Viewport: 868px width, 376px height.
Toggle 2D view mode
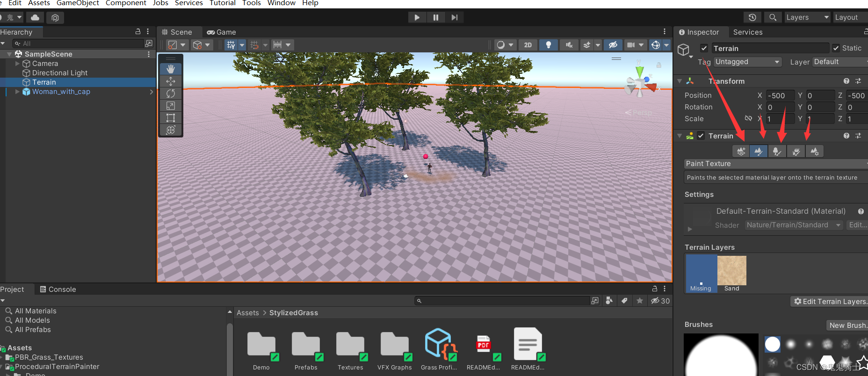[528, 45]
